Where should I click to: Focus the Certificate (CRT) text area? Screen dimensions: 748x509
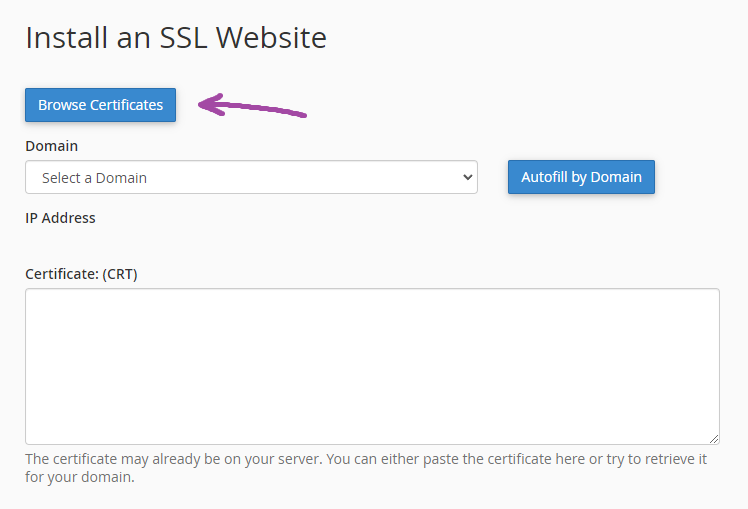pos(372,366)
